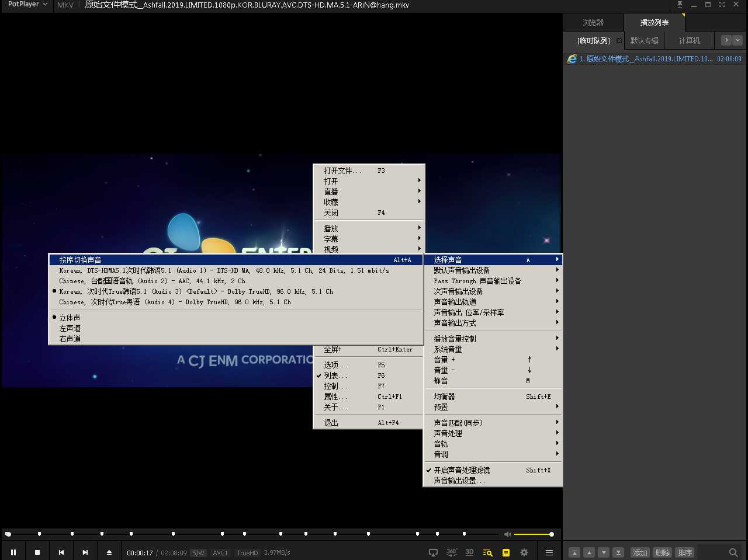The image size is (748, 560).
Task: Click 按序切换声音 cycle audio entry
Action: point(236,260)
